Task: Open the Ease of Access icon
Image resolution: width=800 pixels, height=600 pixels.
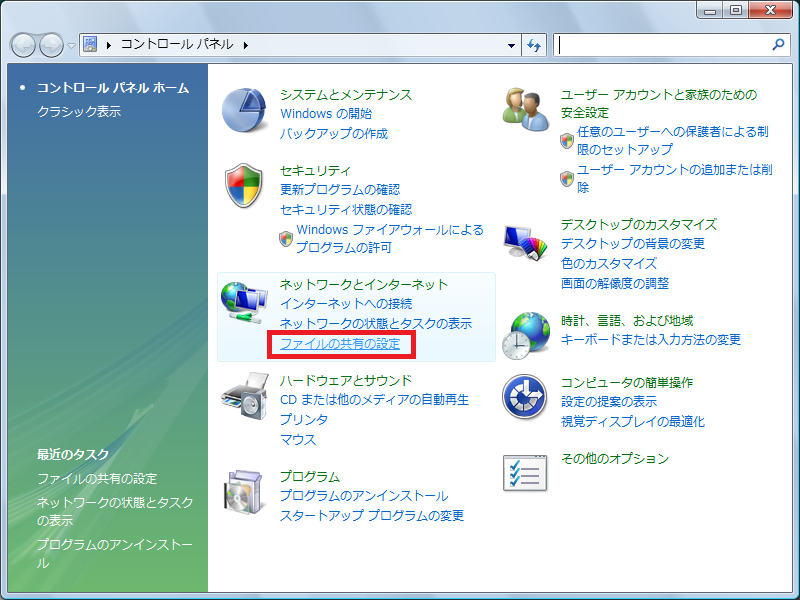Action: 526,398
